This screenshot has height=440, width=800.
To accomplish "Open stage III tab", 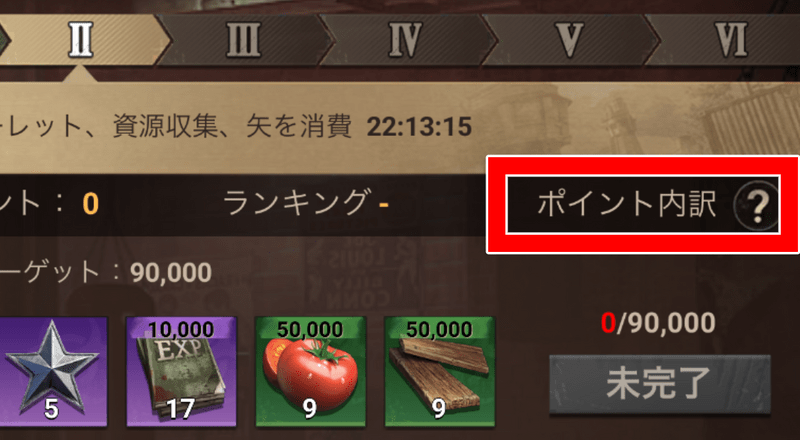I will 244,40.
